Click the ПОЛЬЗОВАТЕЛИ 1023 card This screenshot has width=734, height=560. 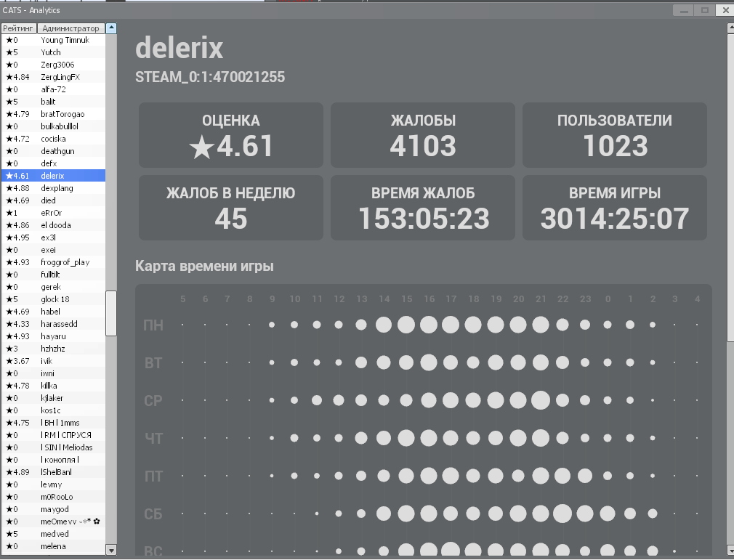[614, 134]
